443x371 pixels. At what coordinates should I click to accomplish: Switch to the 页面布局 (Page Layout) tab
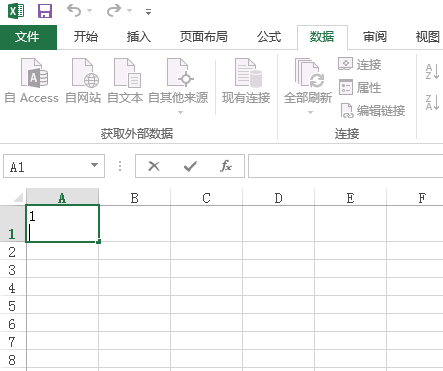tap(204, 37)
